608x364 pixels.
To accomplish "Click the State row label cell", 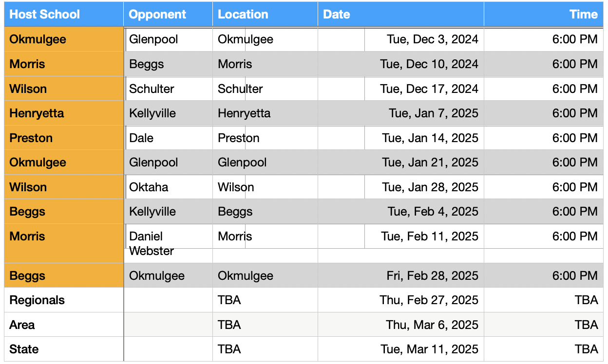I will (64, 349).
